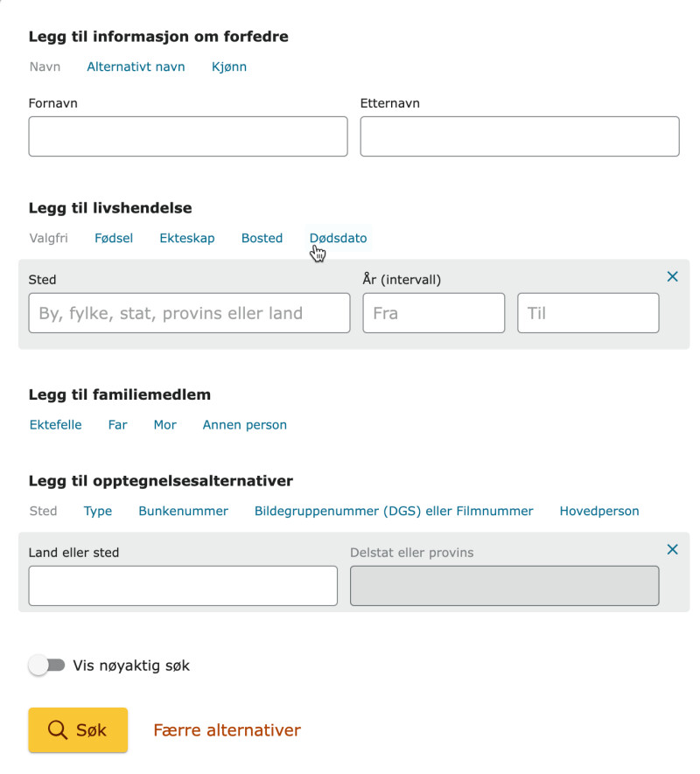The image size is (700, 774).
Task: Click the yellow Søk button
Action: pos(78,729)
